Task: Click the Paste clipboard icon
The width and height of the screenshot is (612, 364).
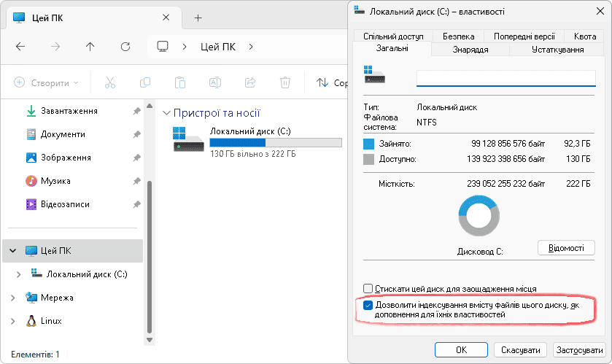Action: click(x=180, y=82)
